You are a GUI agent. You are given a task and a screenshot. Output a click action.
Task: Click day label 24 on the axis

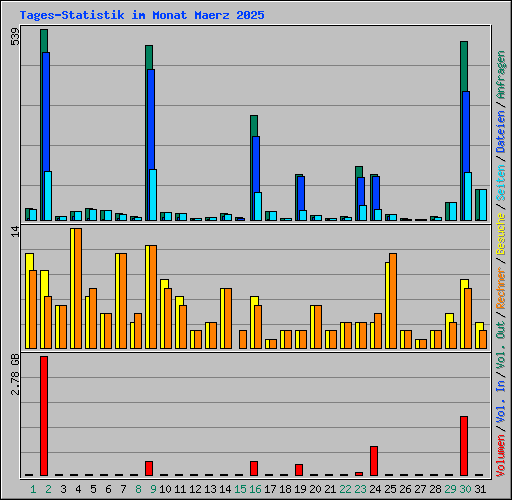375,489
